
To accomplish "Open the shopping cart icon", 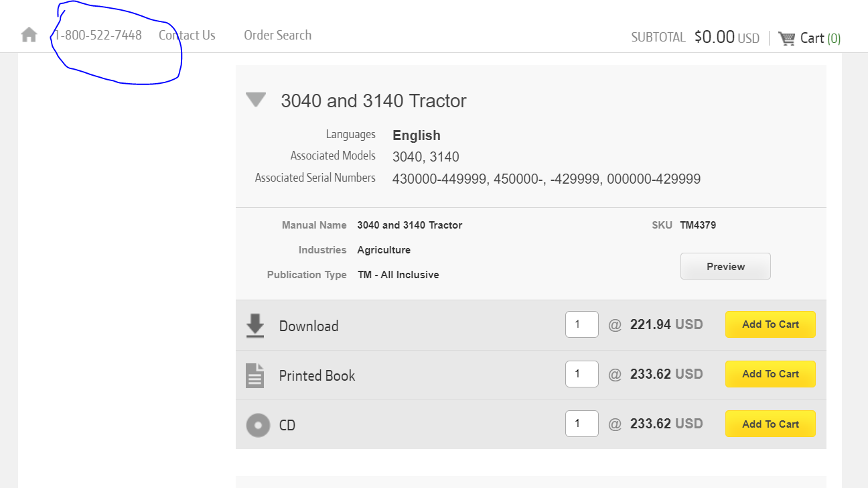I will pos(787,38).
